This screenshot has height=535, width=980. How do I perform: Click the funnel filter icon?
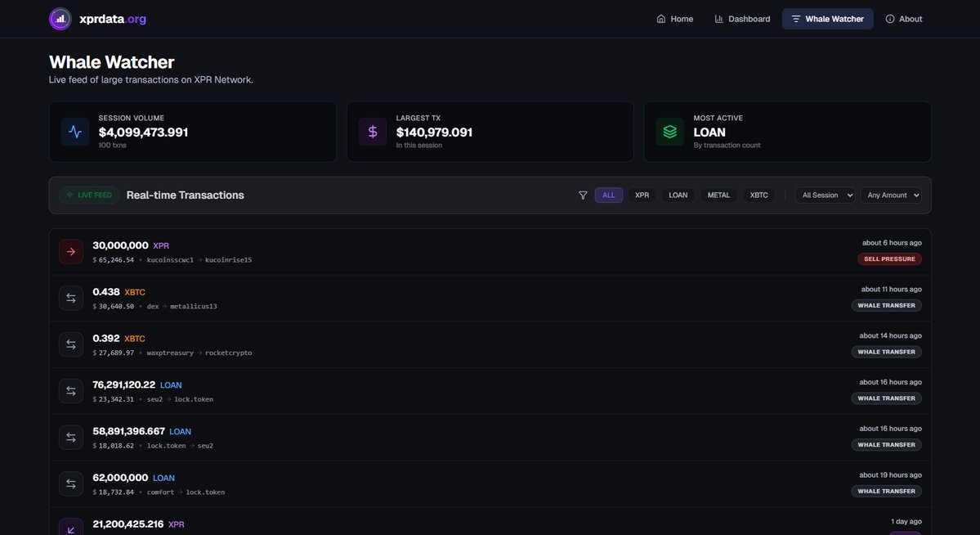pyautogui.click(x=583, y=196)
